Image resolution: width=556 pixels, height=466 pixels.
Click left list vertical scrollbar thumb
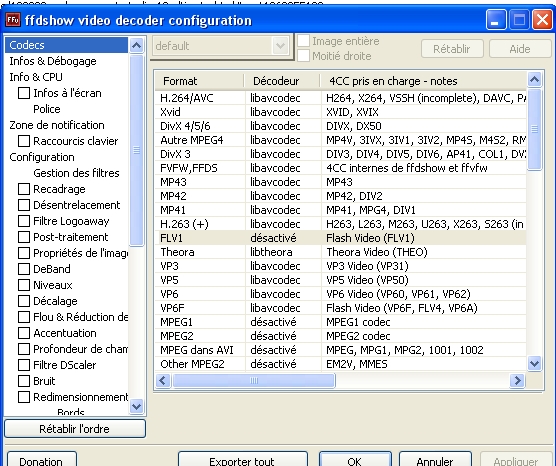pyautogui.click(x=137, y=150)
